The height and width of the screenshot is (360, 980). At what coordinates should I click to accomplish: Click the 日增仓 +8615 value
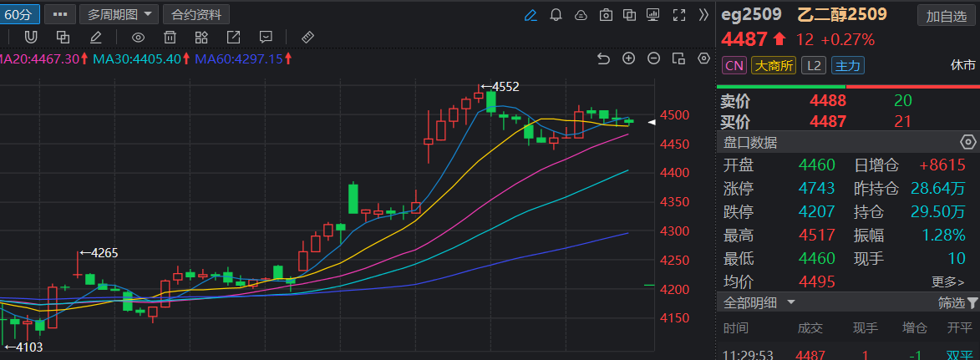[x=942, y=165]
